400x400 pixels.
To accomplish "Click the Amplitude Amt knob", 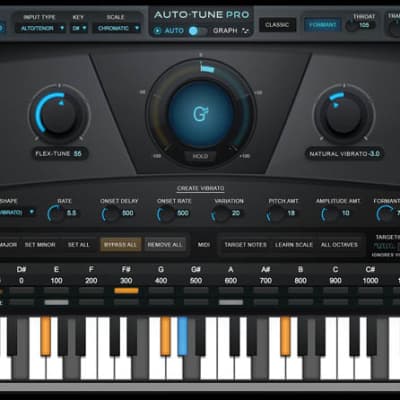I will point(329,214).
